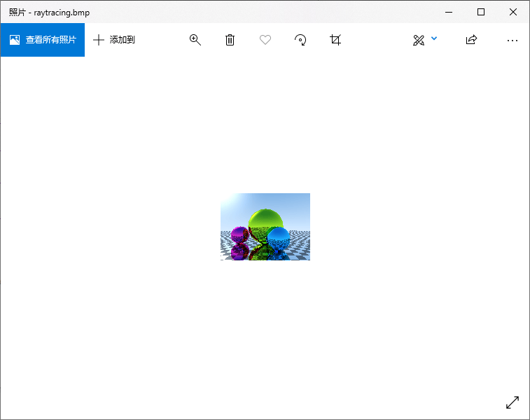Maximize the Photos window

(481, 12)
